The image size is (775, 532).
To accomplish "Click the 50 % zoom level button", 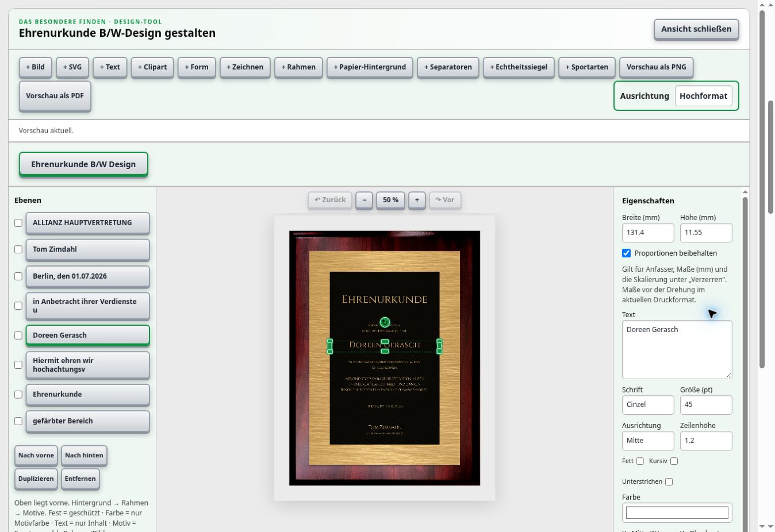I will 391,200.
